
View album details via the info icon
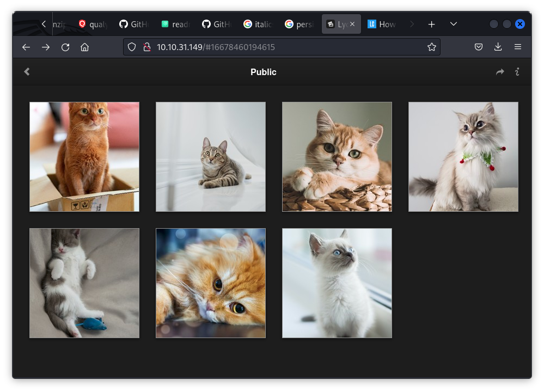click(x=517, y=71)
